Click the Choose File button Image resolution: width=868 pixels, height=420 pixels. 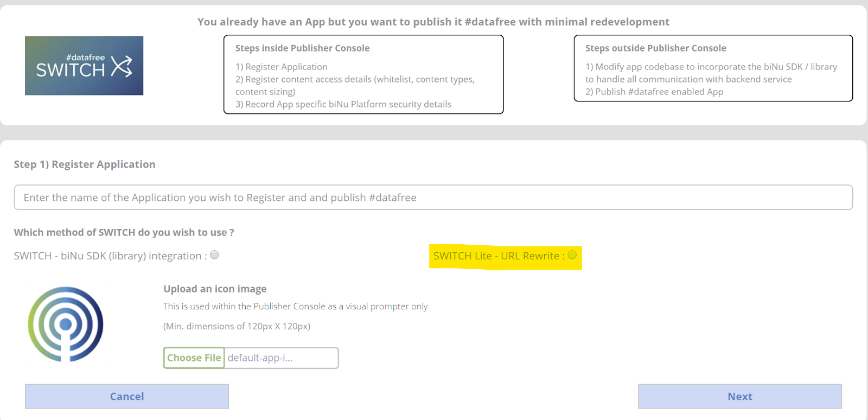pyautogui.click(x=194, y=358)
